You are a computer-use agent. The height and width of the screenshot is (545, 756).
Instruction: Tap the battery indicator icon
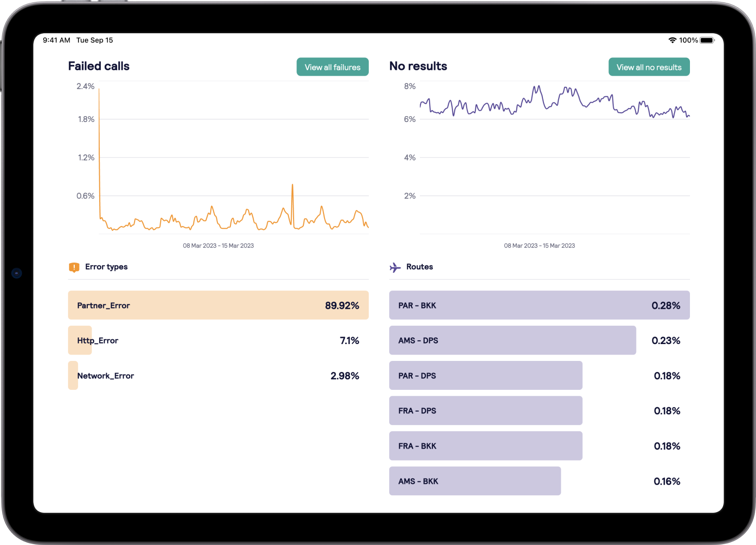click(x=707, y=40)
